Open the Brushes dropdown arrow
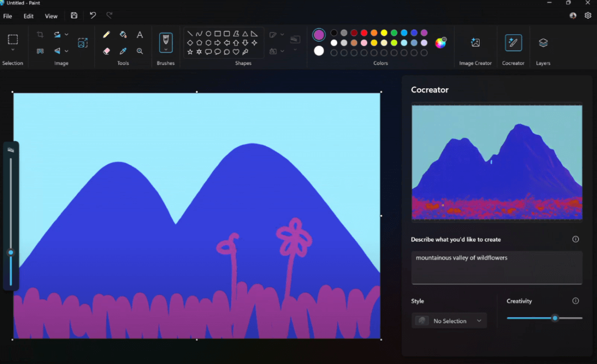This screenshot has width=597, height=364. click(165, 50)
